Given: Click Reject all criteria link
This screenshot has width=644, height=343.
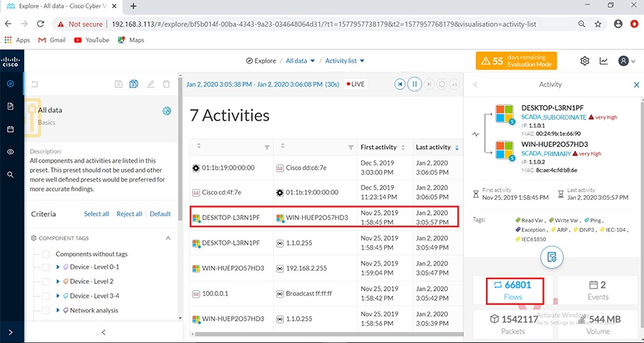Looking at the screenshot, I should [130, 214].
